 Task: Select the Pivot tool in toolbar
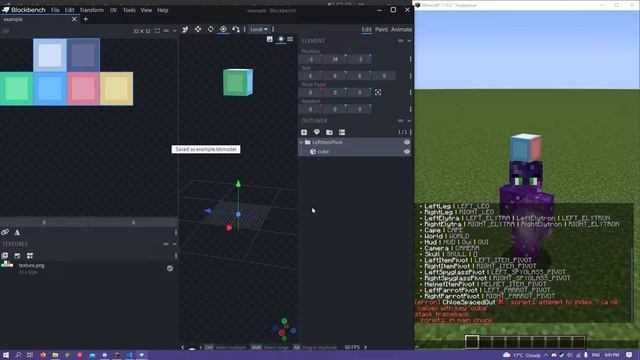click(x=223, y=29)
